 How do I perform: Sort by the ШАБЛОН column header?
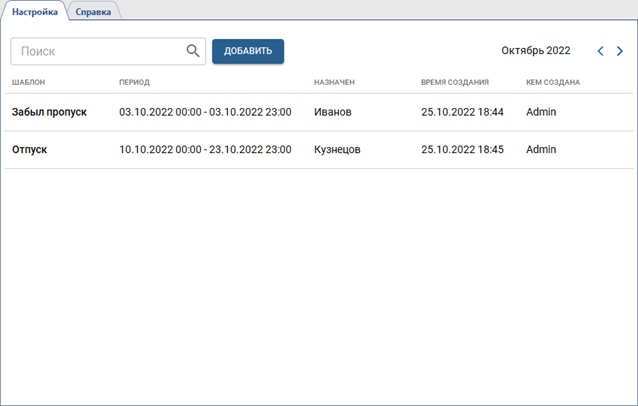28,82
